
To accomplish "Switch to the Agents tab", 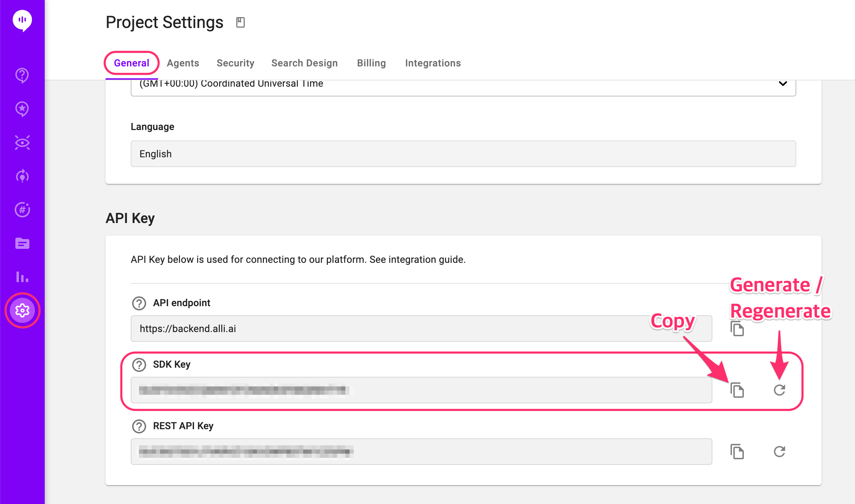I will click(183, 63).
